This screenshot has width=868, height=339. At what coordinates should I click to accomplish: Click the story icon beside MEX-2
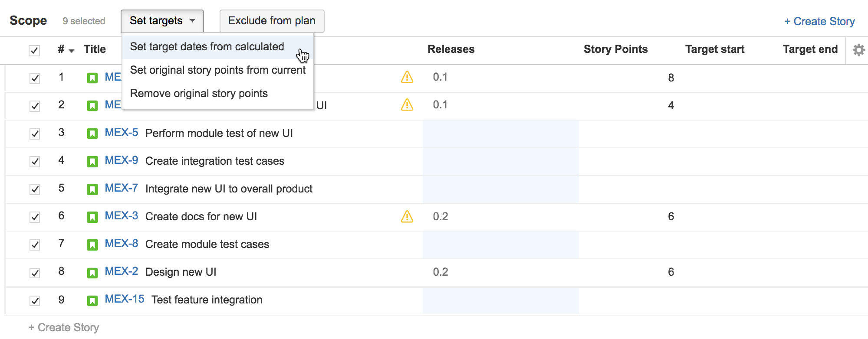(x=92, y=271)
